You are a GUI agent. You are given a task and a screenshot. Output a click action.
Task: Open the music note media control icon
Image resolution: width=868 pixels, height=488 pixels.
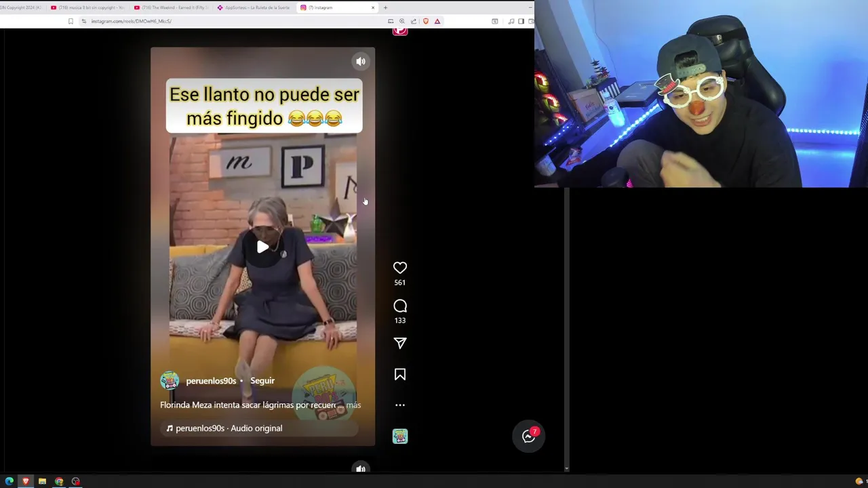point(511,21)
